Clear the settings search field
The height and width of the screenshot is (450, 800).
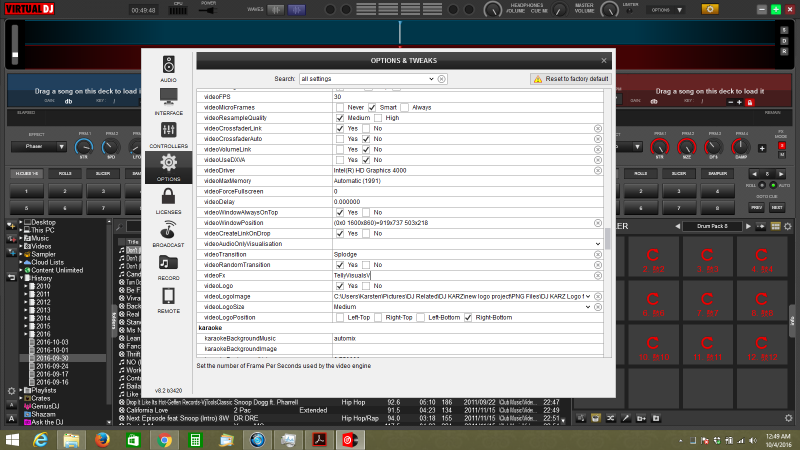tap(441, 79)
